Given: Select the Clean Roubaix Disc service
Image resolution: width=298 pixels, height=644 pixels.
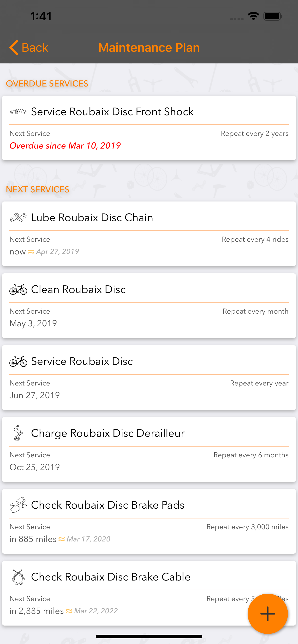Looking at the screenshot, I should click(149, 306).
